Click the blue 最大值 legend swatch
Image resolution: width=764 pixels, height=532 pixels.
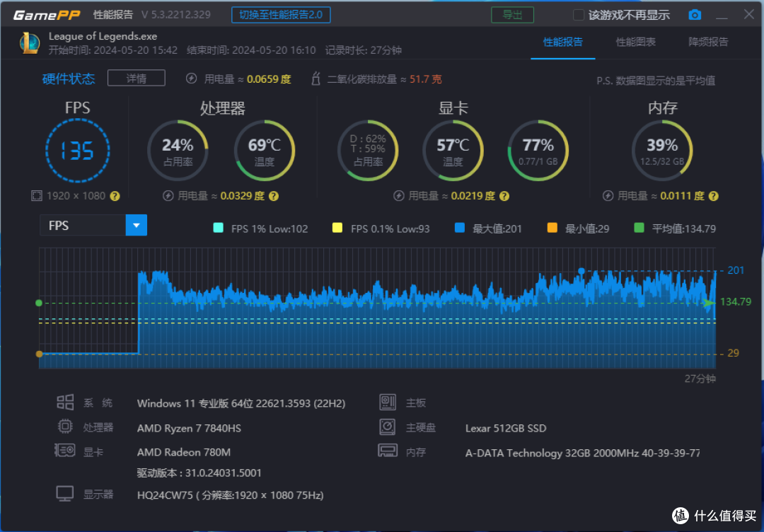pos(460,228)
